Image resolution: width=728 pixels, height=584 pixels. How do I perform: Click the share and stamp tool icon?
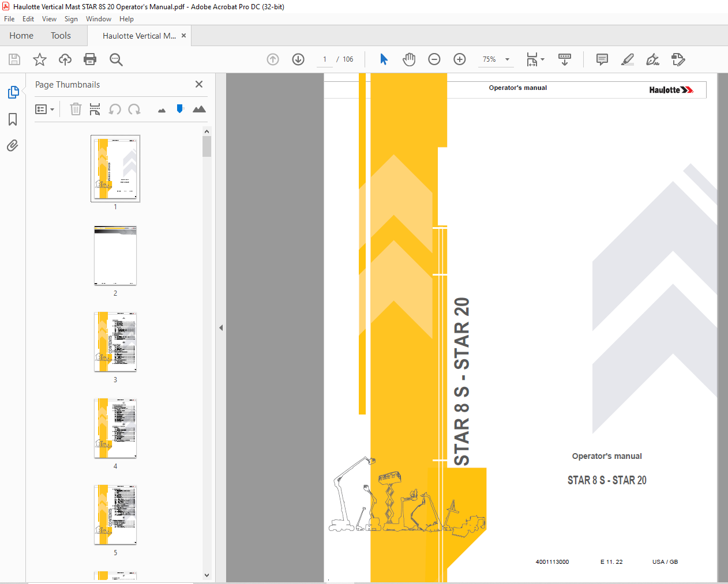click(678, 59)
